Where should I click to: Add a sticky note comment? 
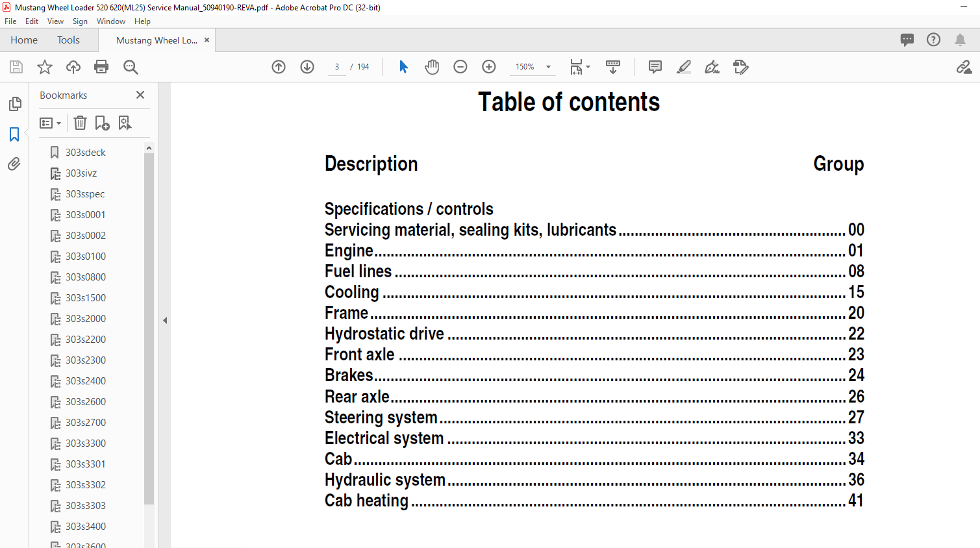point(655,67)
